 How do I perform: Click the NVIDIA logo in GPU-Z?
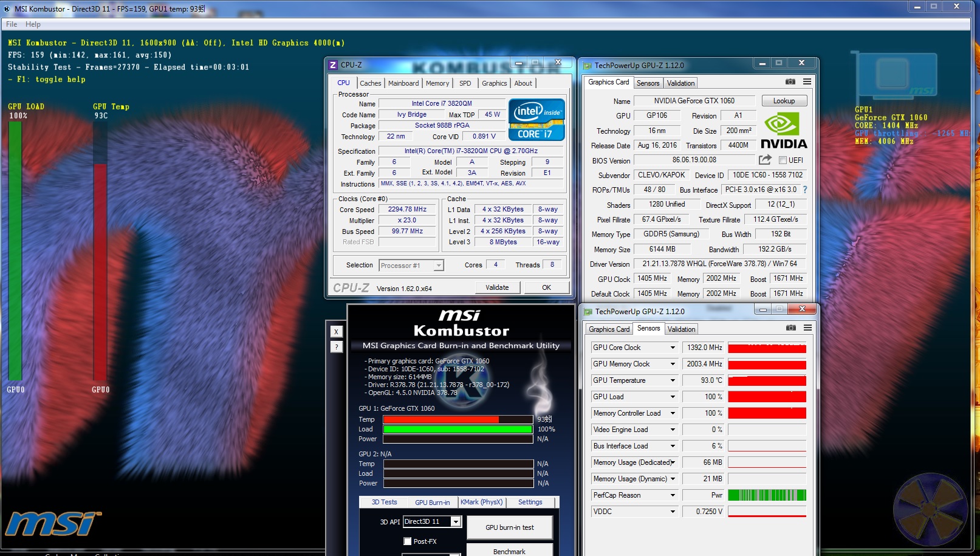[784, 131]
